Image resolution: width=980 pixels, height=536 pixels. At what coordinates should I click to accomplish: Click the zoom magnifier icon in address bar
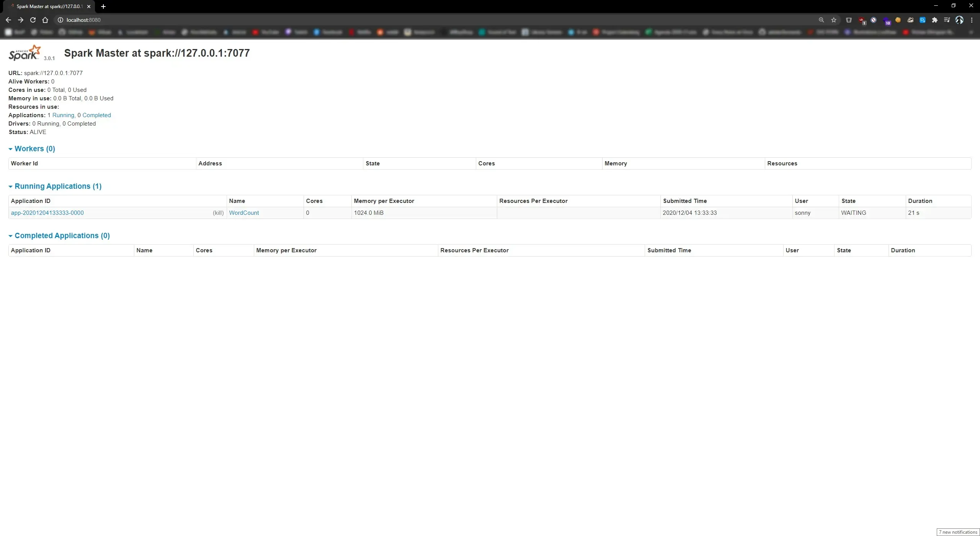click(x=821, y=20)
